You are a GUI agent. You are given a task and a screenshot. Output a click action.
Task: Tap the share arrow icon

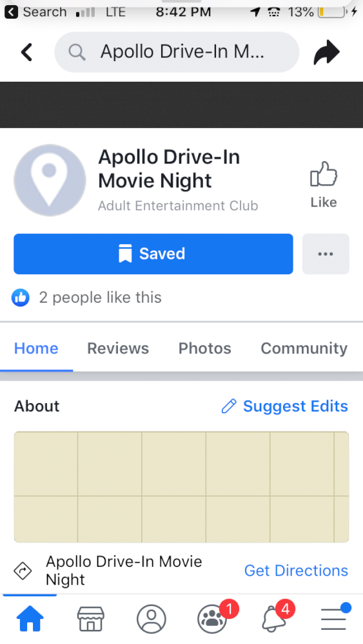326,52
